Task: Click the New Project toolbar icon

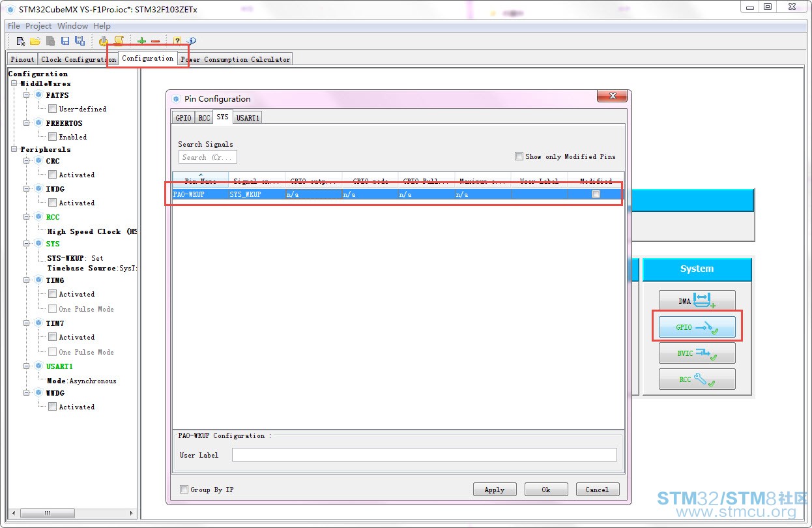Action: pyautogui.click(x=21, y=41)
